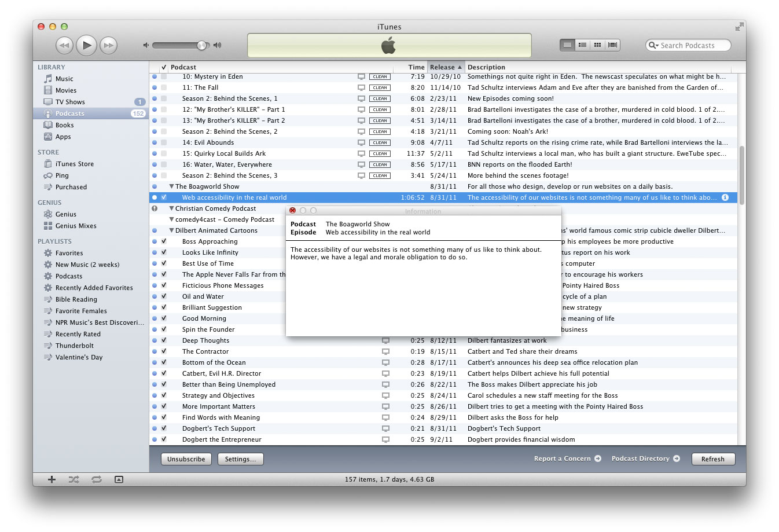This screenshot has width=779, height=532.
Task: Click the repeat icon at bottom
Action: pos(97,479)
